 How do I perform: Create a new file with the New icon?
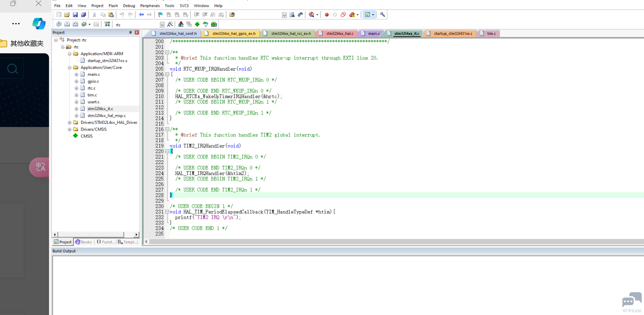[x=59, y=15]
